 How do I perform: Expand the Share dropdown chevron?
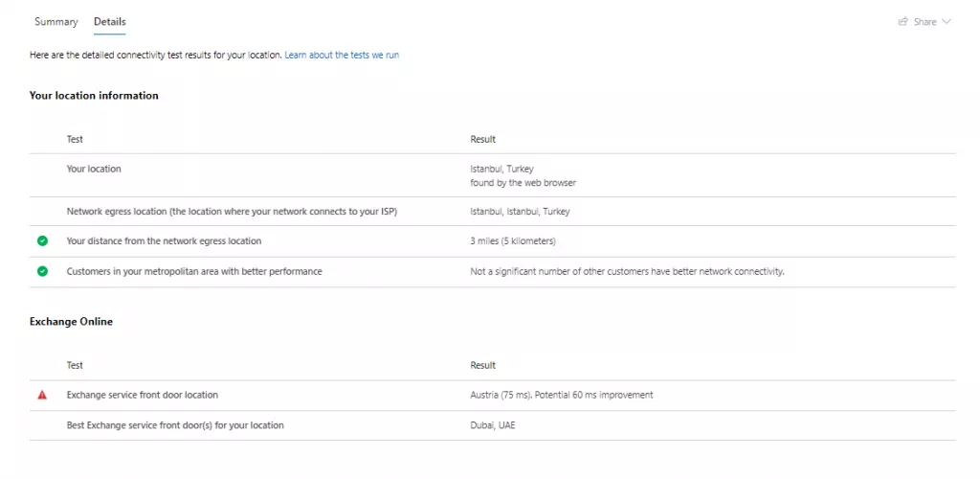pos(947,22)
